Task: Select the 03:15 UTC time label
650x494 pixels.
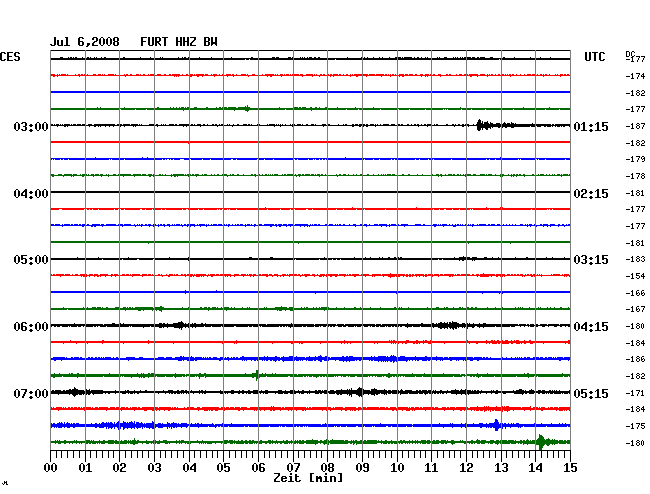Action: tap(591, 260)
